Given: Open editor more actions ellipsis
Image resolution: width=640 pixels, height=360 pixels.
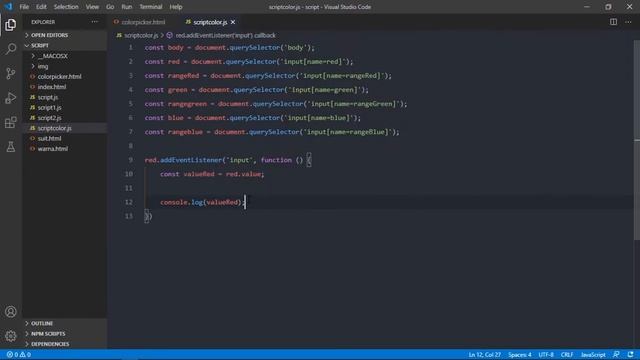Looking at the screenshot, I should tap(628, 22).
